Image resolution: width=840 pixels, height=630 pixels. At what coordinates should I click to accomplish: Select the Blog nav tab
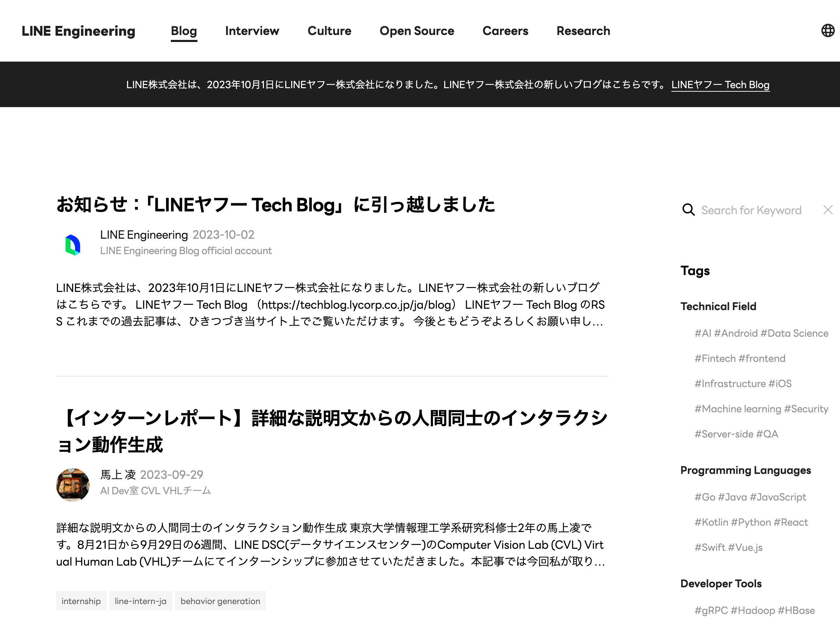[x=184, y=31]
